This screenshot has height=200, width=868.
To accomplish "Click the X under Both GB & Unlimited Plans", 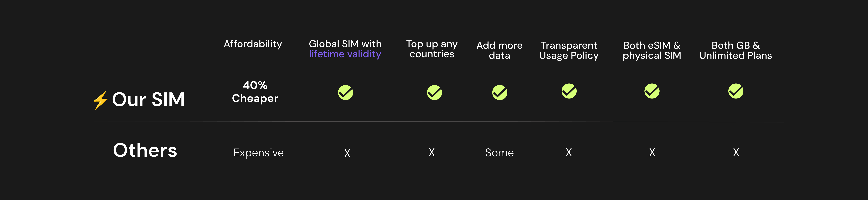I will 736,152.
